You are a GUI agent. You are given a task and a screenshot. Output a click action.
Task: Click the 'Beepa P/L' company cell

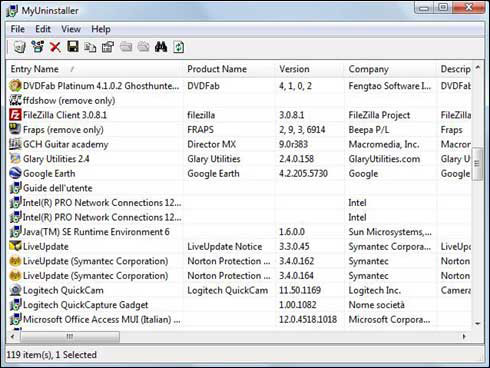369,130
